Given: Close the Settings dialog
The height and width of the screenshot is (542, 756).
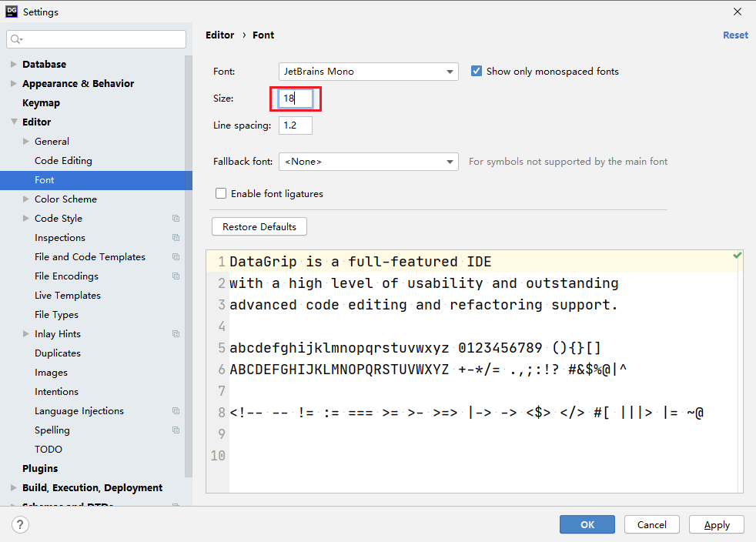Looking at the screenshot, I should tap(738, 12).
